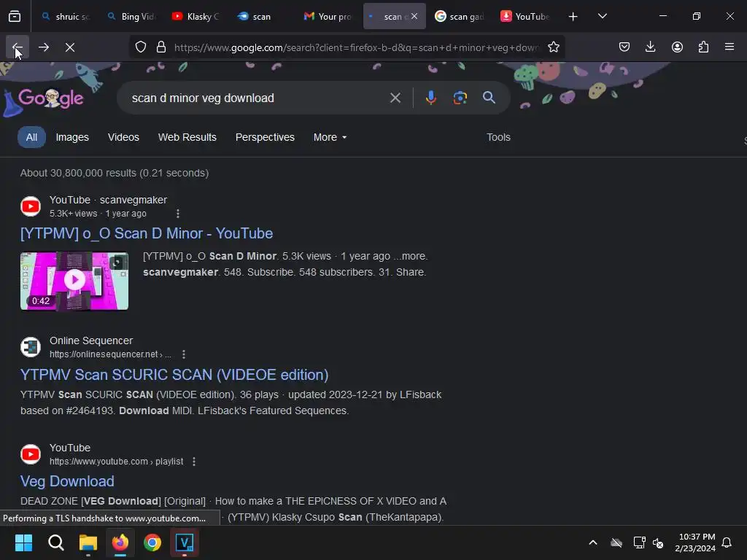Open File Explorer from taskbar
747x560 pixels.
click(x=88, y=542)
